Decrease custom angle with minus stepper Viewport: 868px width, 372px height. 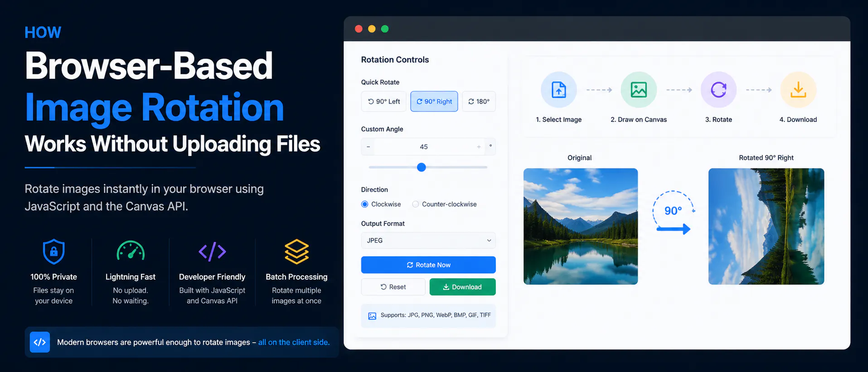point(368,147)
